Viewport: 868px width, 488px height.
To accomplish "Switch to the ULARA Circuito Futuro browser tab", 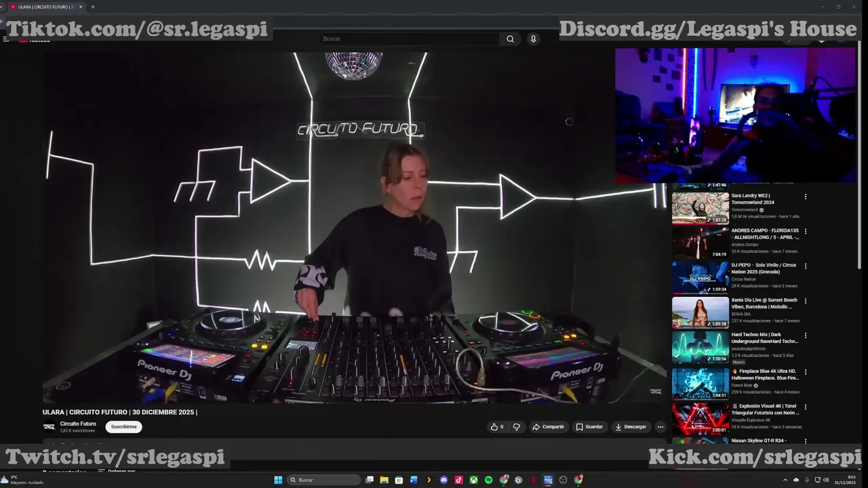I will pos(45,7).
